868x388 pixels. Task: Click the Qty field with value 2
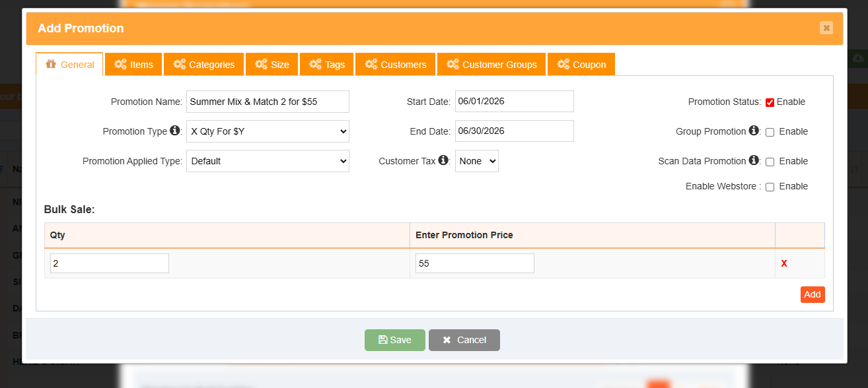point(110,263)
